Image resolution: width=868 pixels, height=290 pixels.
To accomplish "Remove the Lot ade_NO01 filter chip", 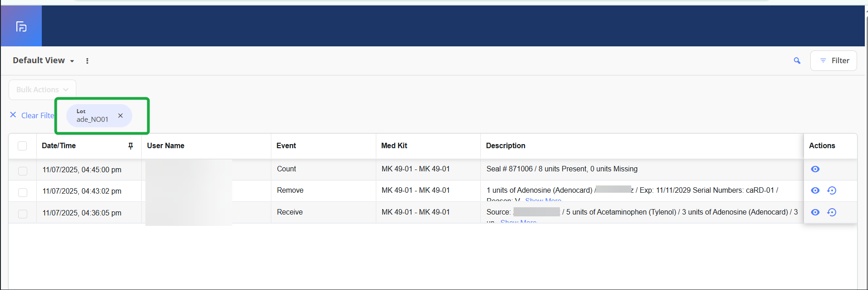I will point(120,116).
